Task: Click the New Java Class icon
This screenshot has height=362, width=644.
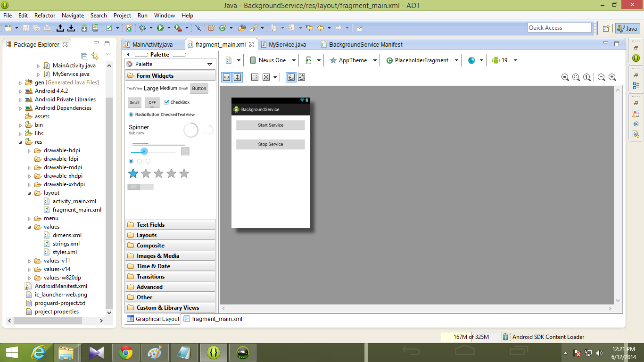Action: click(x=223, y=28)
